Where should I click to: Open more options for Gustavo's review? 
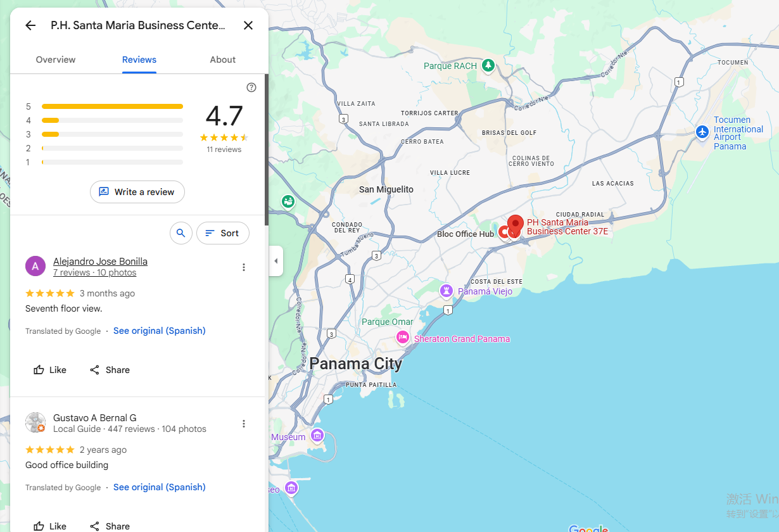[244, 424]
